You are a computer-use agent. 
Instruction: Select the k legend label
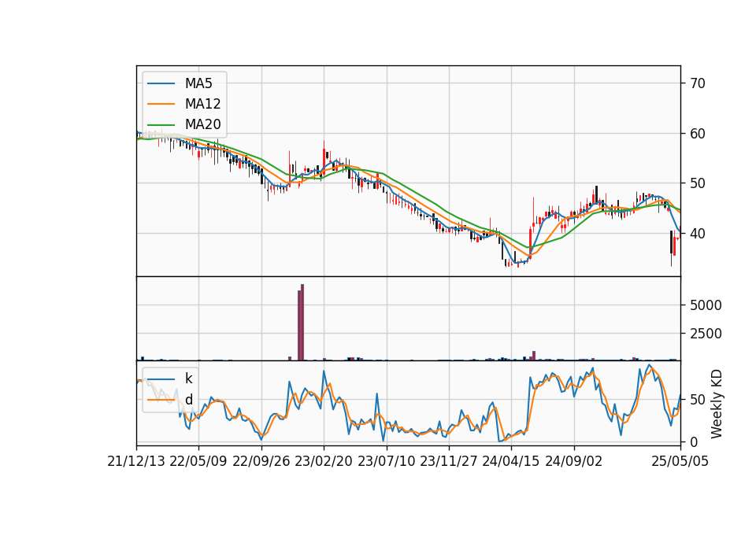188,379
